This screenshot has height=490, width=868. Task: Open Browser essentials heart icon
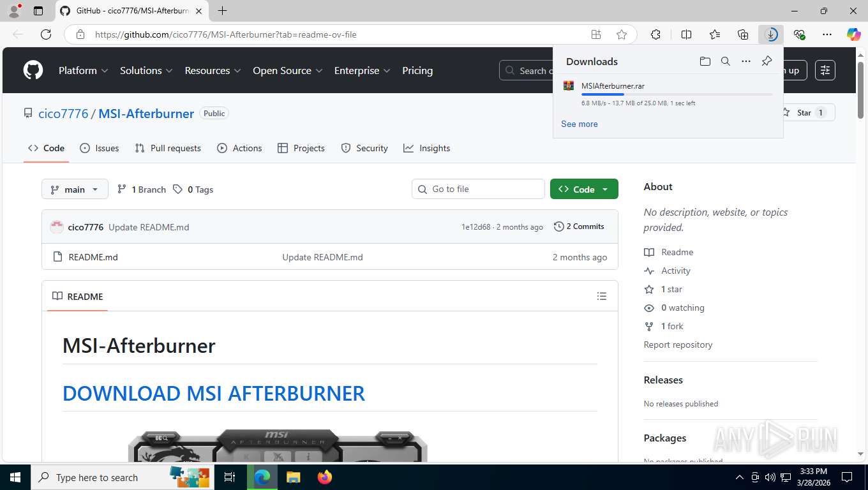click(799, 34)
